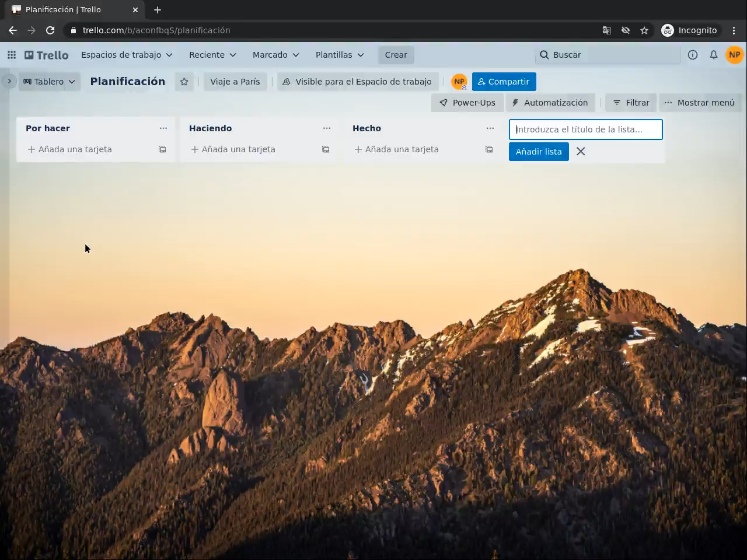Screen dimensions: 747x560
Task: Open Reciente dropdown menu
Action: coord(212,55)
